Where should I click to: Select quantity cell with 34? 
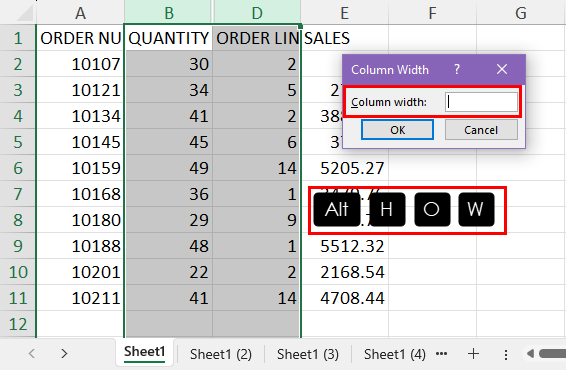(x=169, y=90)
